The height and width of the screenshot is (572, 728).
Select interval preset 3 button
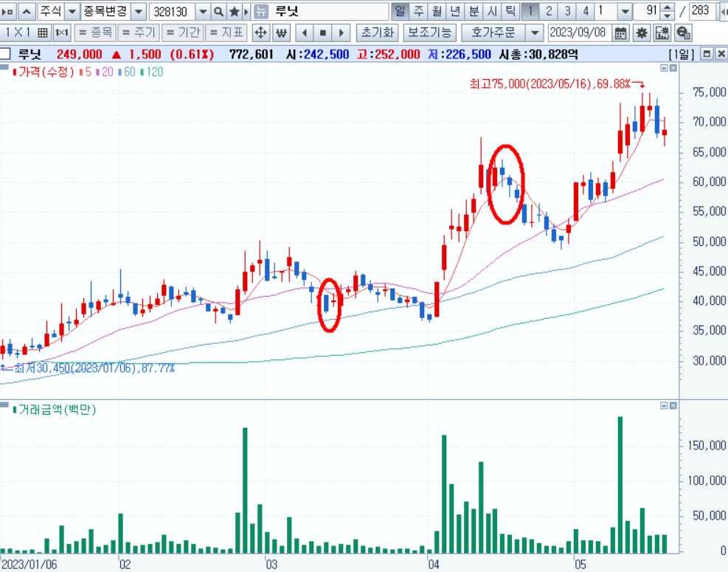tap(567, 11)
